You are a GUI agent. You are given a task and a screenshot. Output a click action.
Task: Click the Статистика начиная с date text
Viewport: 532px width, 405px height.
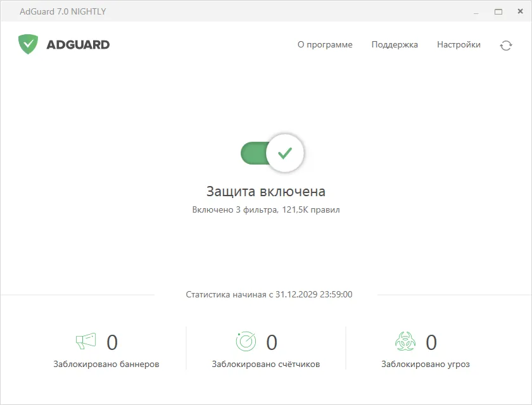(269, 294)
